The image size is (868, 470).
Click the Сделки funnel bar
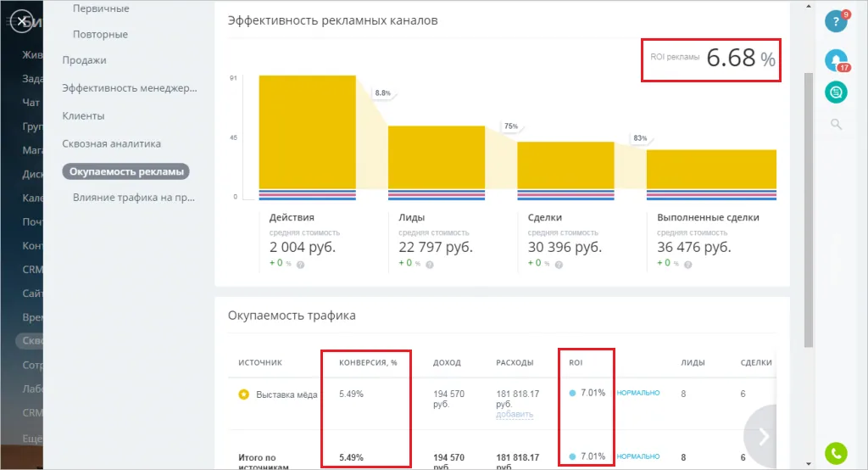[565, 165]
